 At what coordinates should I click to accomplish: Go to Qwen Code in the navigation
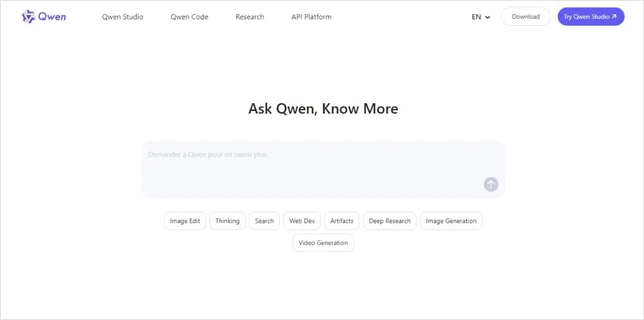[x=190, y=17]
